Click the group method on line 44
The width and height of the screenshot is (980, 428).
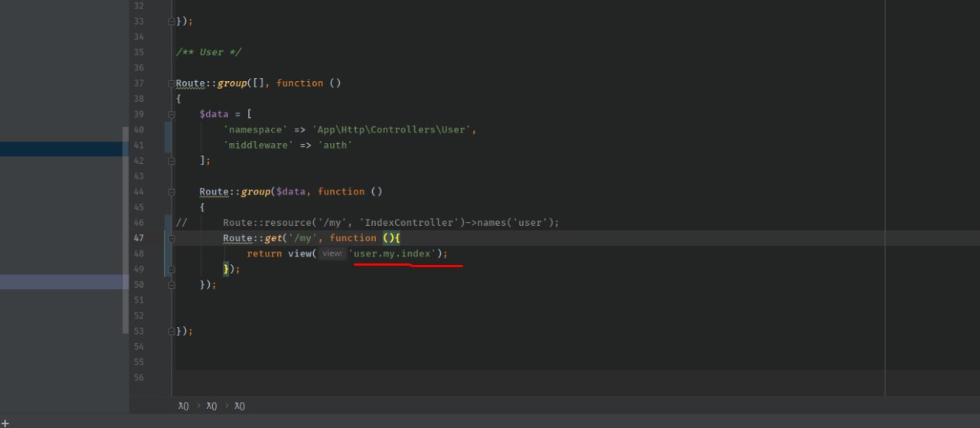pos(256,191)
